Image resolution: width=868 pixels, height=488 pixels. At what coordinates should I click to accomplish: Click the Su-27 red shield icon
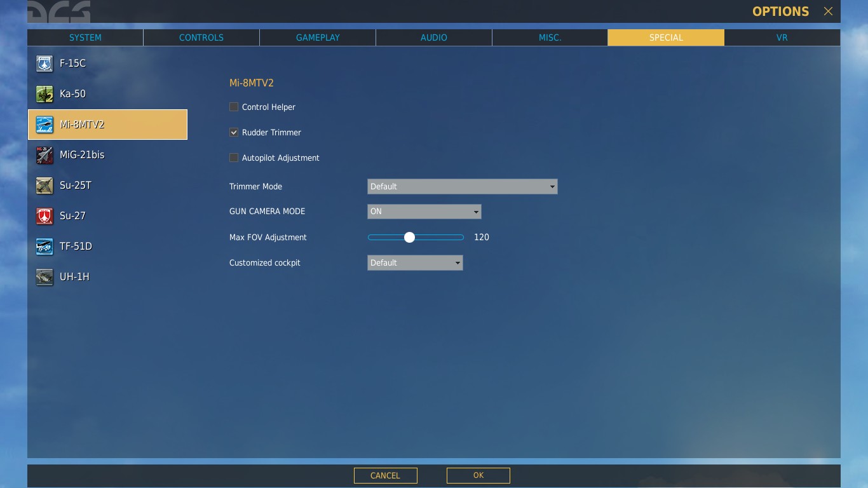[44, 216]
